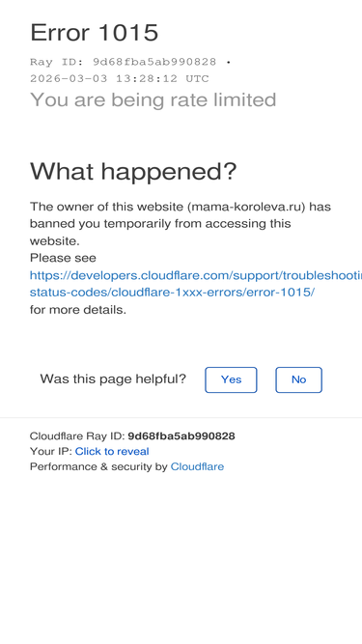362x644 pixels.
Task: Click the No feedback button
Action: tap(299, 379)
